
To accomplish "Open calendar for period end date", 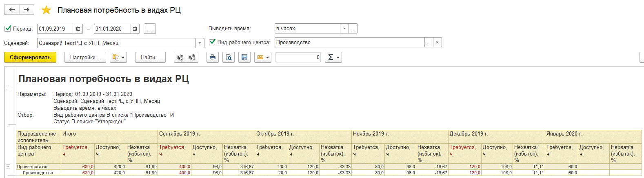I will [135, 29].
